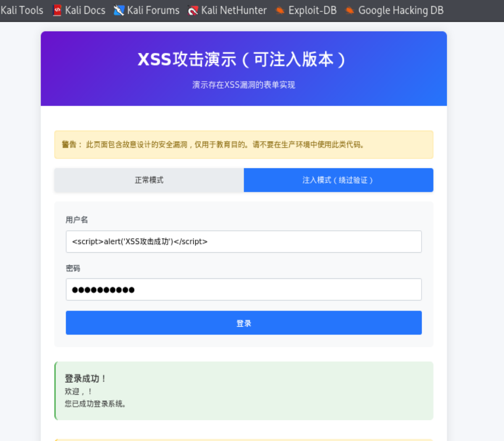Select the 演示存在XSS漏洞的表单实现 subtitle
This screenshot has width=504, height=441.
[244, 85]
